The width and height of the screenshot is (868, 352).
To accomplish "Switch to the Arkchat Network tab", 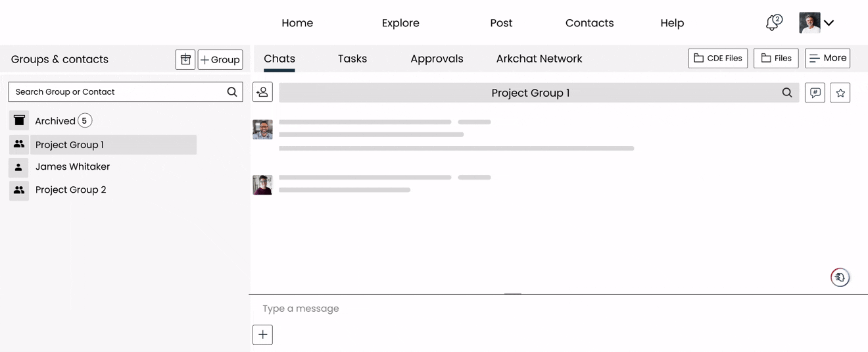I will click(x=539, y=59).
